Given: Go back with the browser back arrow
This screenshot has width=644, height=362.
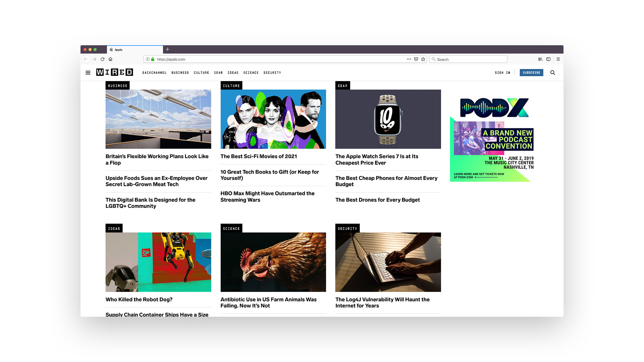Looking at the screenshot, I should pos(86,59).
